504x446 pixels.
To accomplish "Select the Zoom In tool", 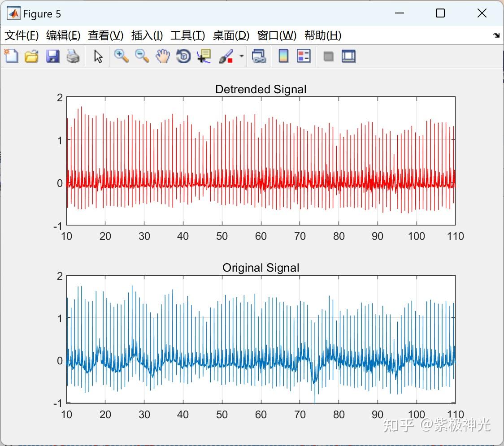I will (121, 56).
